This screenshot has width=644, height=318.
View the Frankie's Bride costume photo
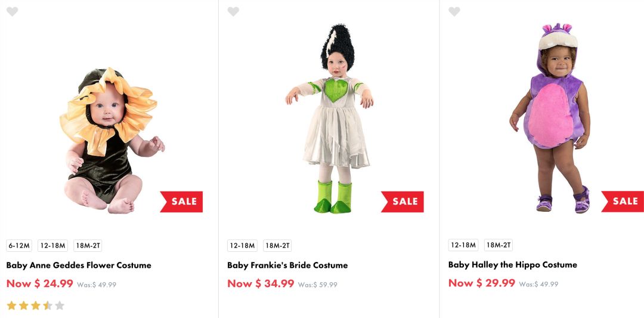click(330, 119)
